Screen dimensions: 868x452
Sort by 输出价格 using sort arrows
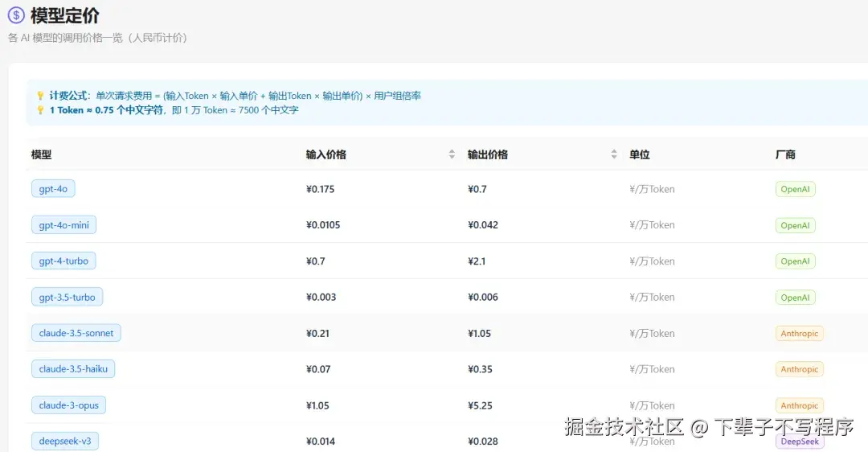[x=614, y=154]
